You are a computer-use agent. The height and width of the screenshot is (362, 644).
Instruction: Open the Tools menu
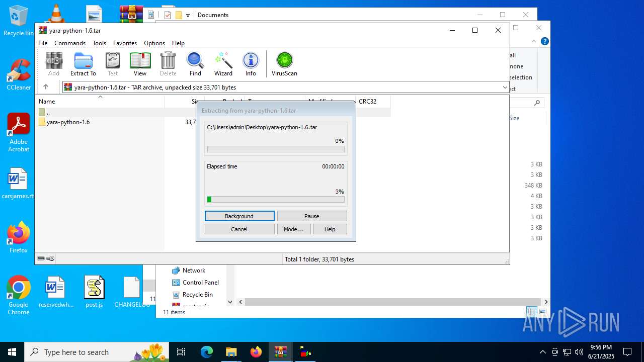pyautogui.click(x=99, y=43)
